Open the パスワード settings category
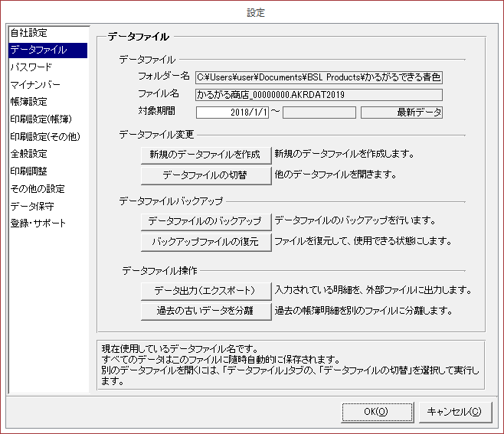The image size is (504, 434). (31, 67)
